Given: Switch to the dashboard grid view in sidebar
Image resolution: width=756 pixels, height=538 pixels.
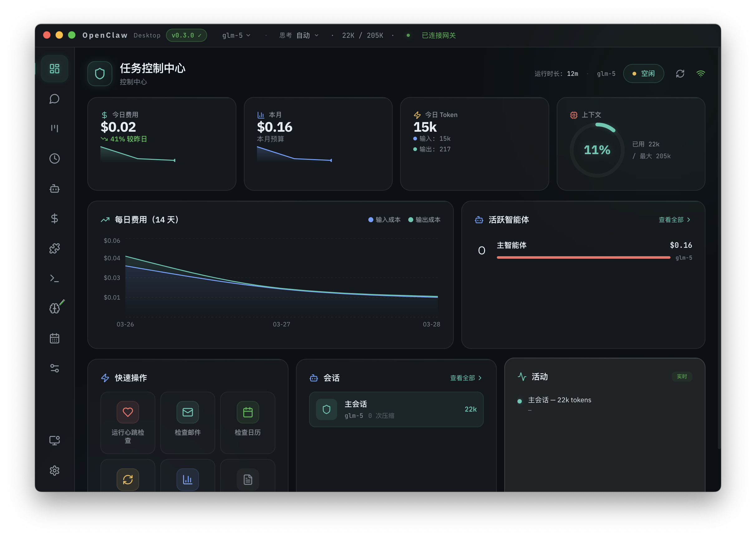Looking at the screenshot, I should click(55, 69).
